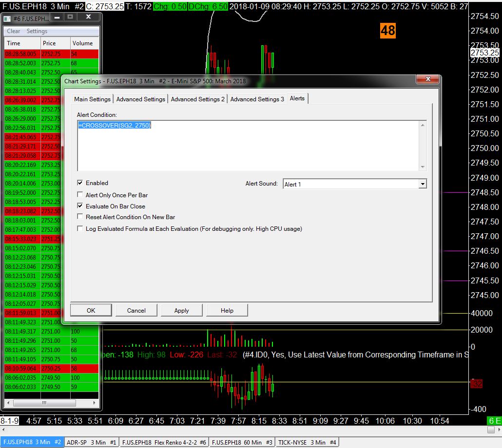Maximize the #6 F.US.EPH time and sales window
This screenshot has width=502, height=448.
71,17
